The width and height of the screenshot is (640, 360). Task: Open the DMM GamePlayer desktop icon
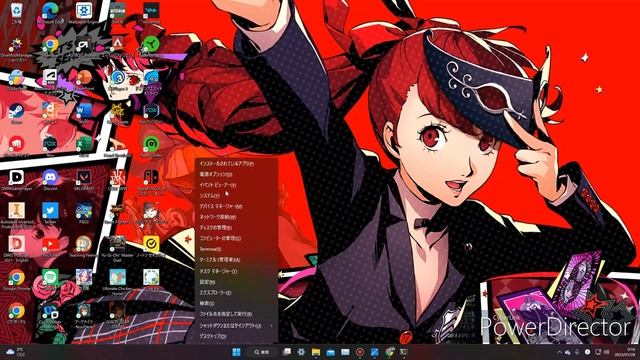(x=16, y=180)
